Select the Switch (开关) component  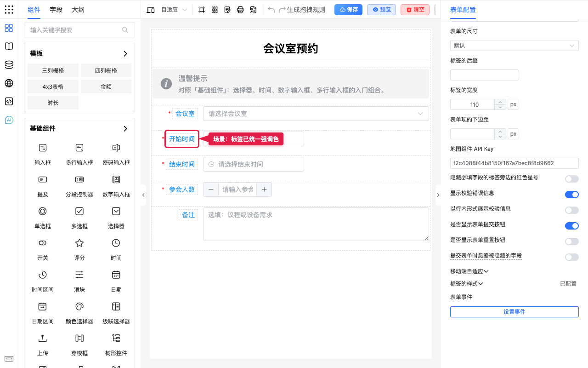[43, 248]
